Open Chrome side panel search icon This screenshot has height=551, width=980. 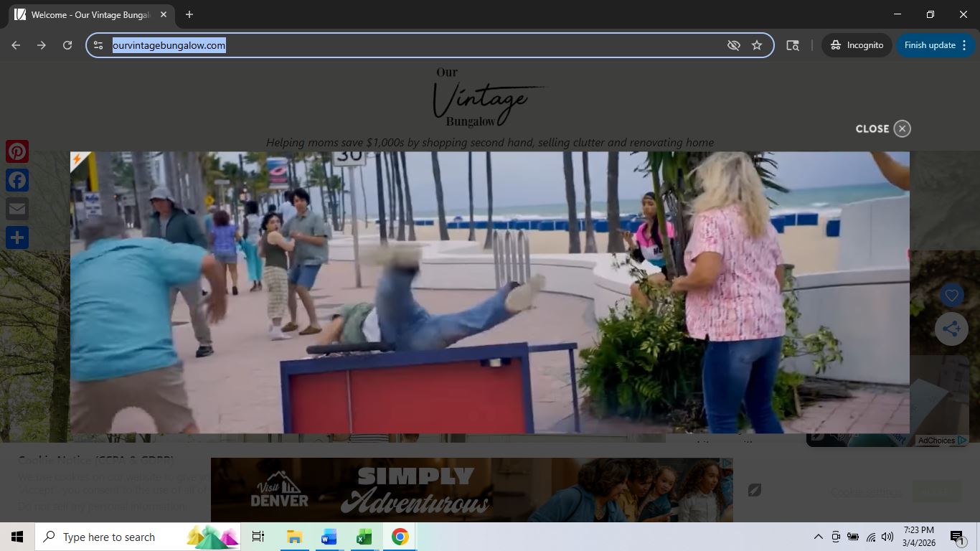[x=793, y=45]
